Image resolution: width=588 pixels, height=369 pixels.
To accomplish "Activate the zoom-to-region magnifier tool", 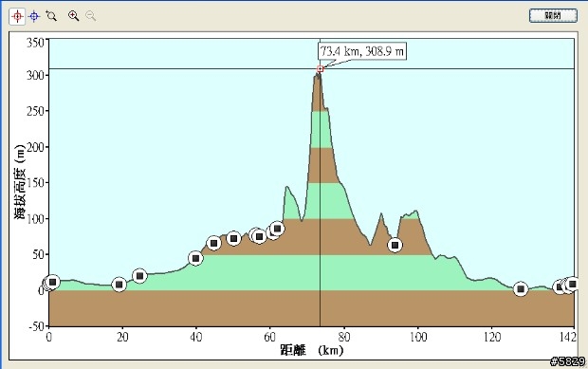I will tap(51, 16).
